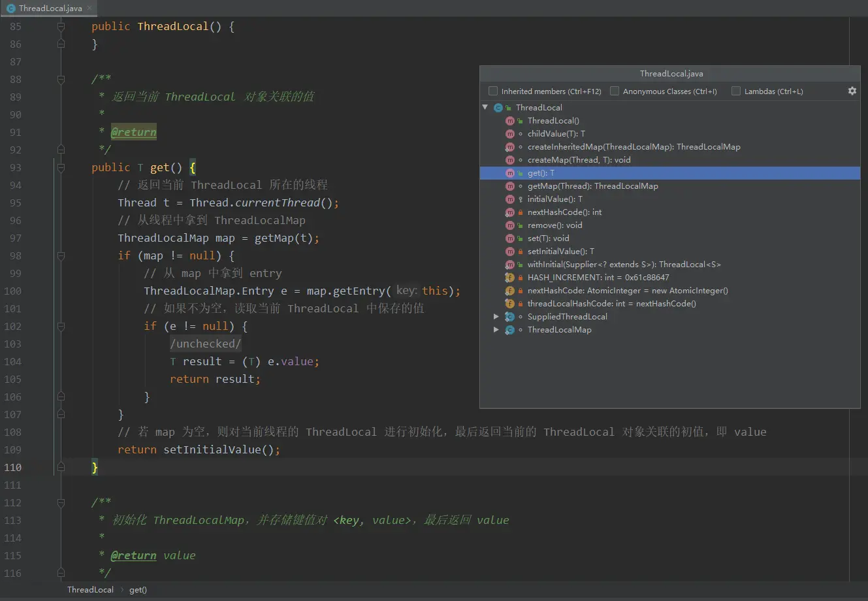Collapse the ThreadLocal root node in structure popup
Screen dimensions: 868x601
point(485,108)
